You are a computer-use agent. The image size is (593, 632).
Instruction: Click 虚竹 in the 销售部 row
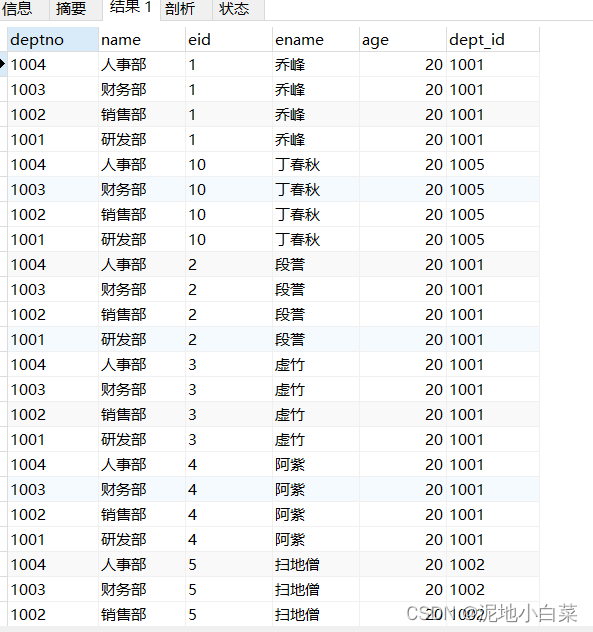coord(316,414)
